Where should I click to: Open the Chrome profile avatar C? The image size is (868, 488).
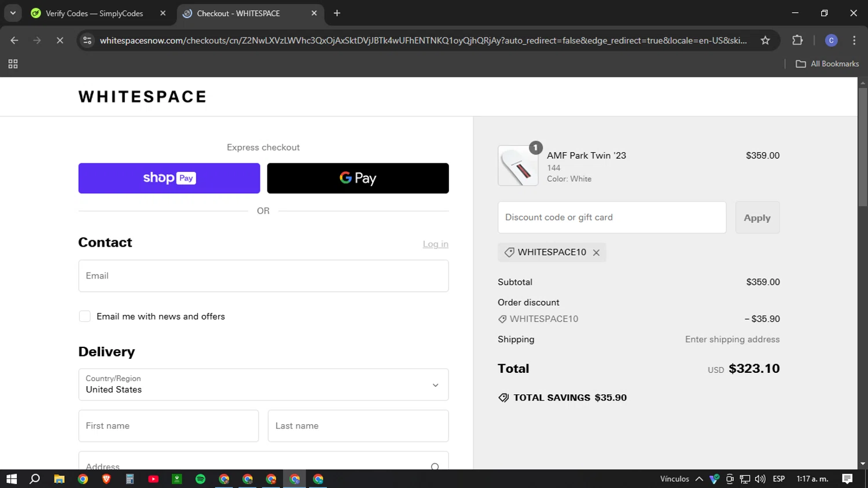[831, 41]
